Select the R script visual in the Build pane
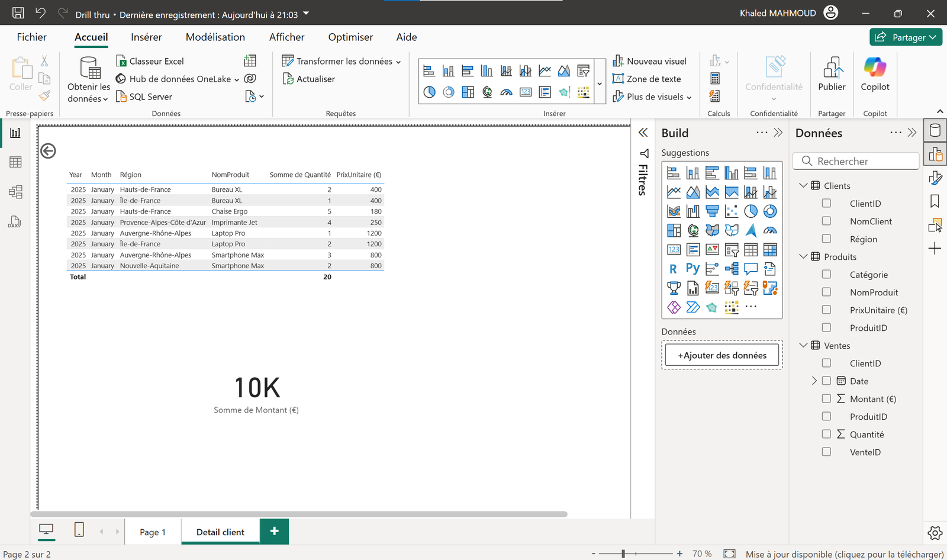Image resolution: width=947 pixels, height=560 pixels. 674,269
